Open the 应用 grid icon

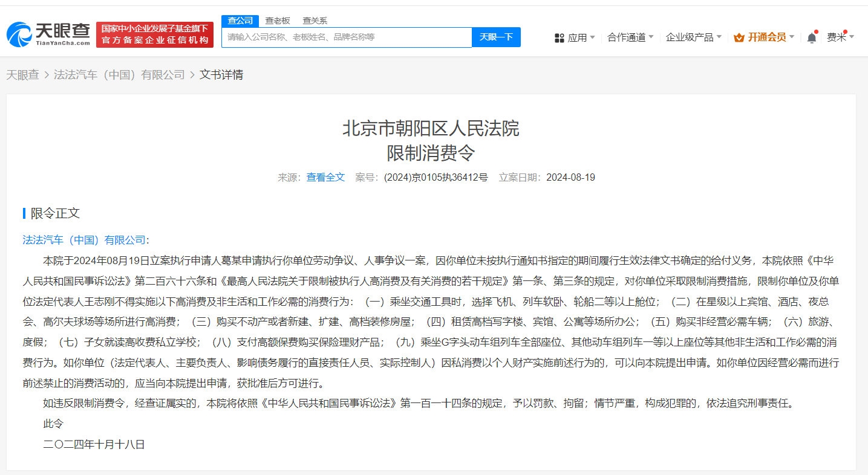[x=560, y=38]
